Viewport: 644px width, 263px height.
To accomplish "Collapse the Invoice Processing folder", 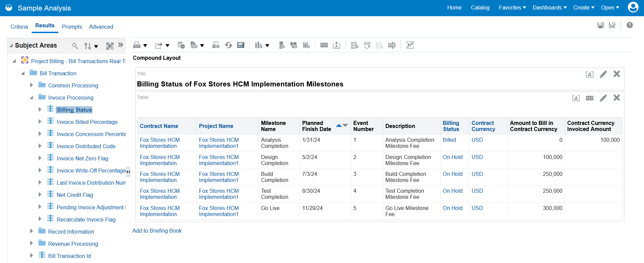I will (x=31, y=98).
